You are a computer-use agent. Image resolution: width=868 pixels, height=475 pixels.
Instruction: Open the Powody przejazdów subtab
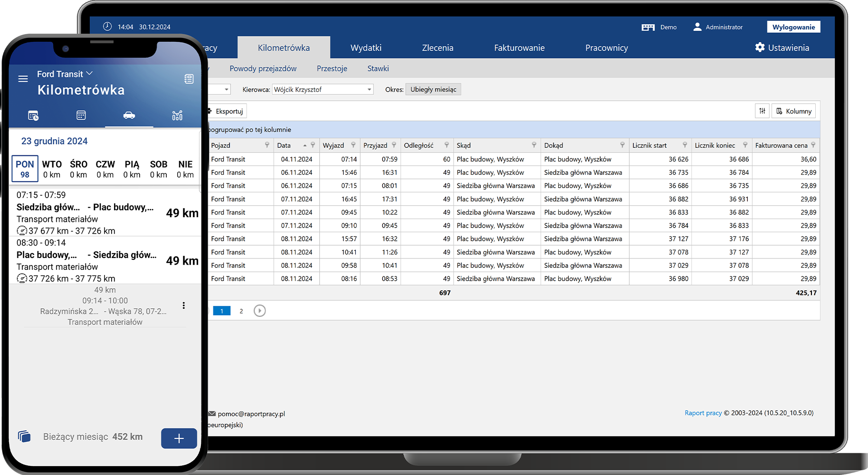click(x=263, y=68)
